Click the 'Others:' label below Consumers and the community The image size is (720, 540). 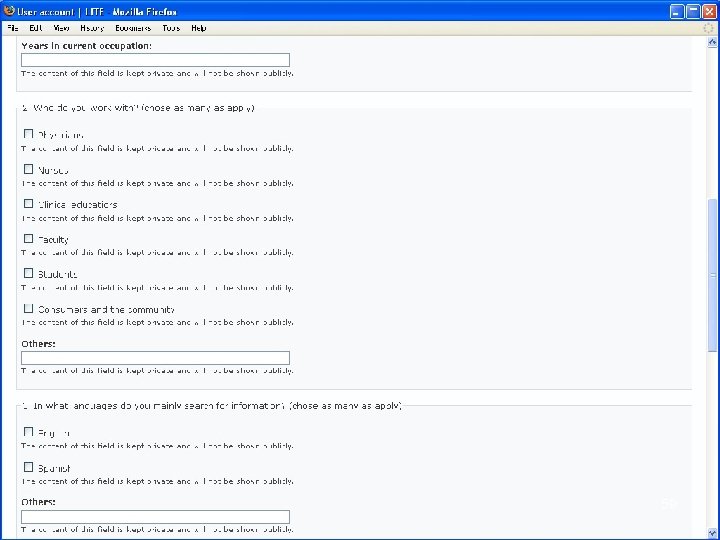[x=38, y=343]
